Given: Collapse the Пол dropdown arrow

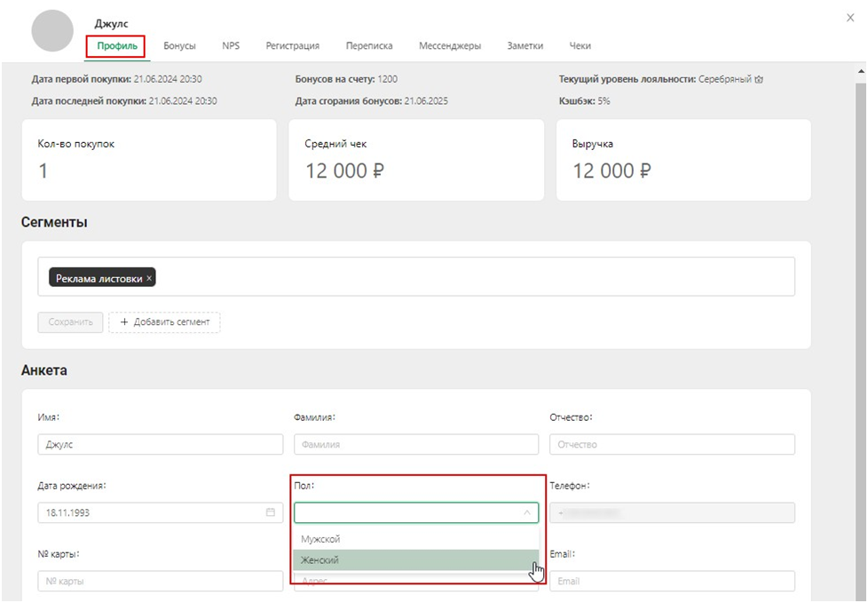Looking at the screenshot, I should click(527, 512).
